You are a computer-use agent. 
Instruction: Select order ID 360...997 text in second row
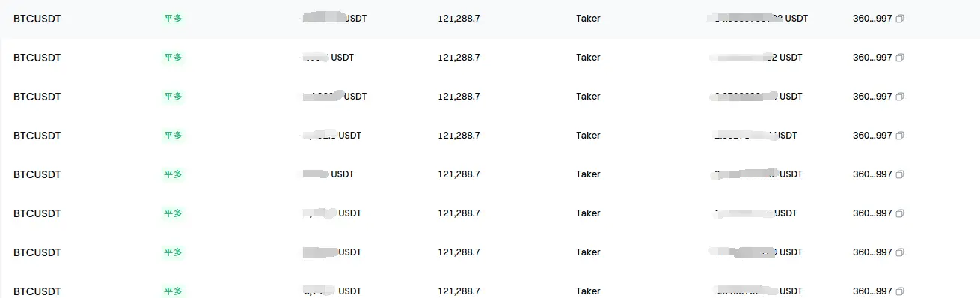pyautogui.click(x=872, y=58)
